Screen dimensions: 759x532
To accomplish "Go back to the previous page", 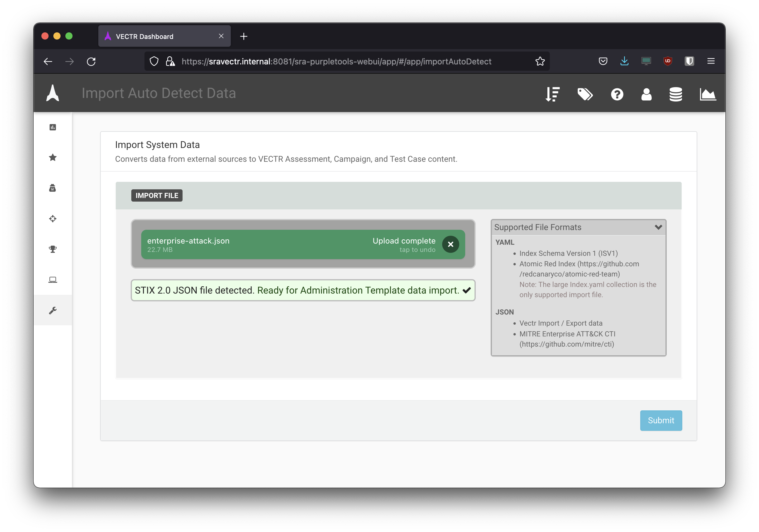I will (48, 61).
